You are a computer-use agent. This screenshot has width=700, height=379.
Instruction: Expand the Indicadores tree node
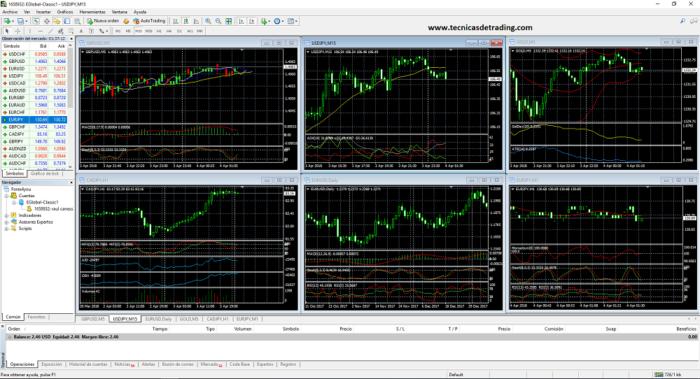7,215
